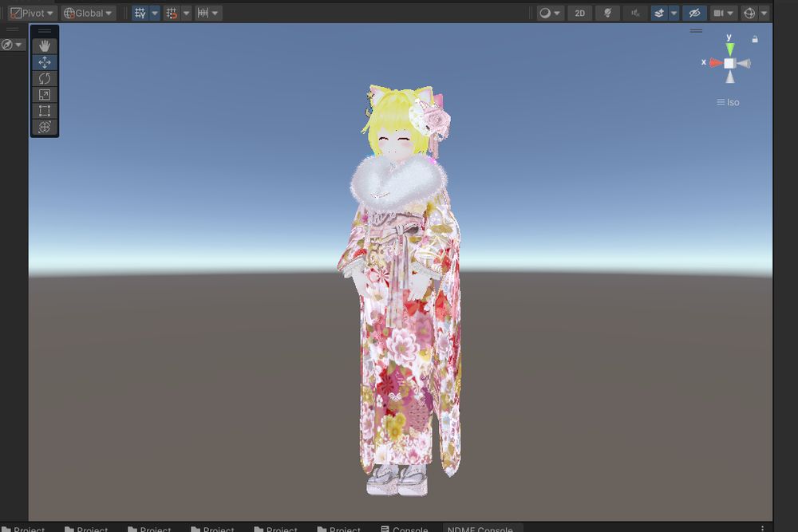Select the Rect tool

(x=44, y=111)
